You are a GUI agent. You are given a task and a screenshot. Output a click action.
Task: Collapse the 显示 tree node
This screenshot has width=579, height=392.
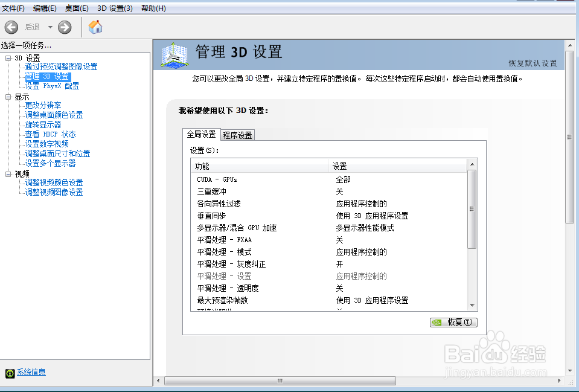(8, 97)
